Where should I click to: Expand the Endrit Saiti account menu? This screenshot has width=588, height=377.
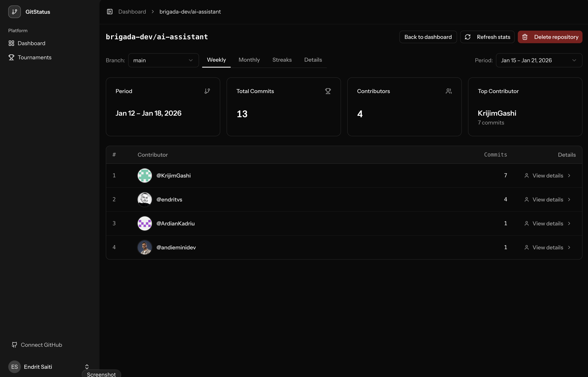(x=87, y=366)
